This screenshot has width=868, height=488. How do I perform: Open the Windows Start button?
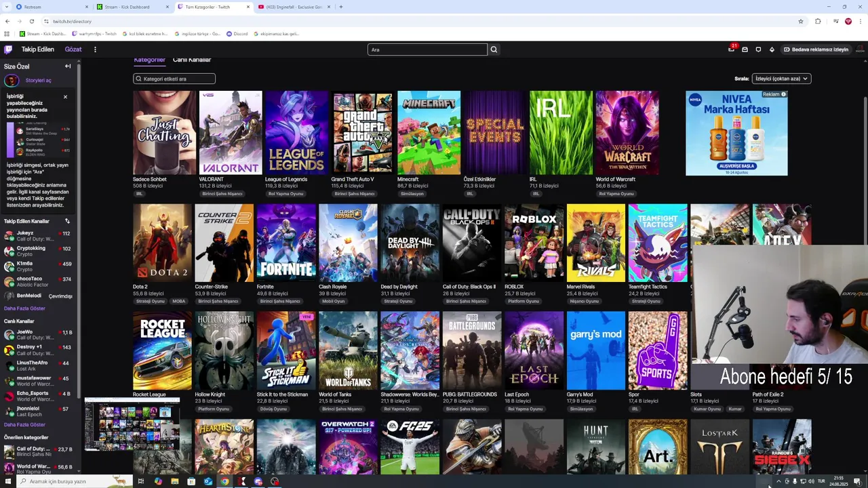tap(7, 481)
